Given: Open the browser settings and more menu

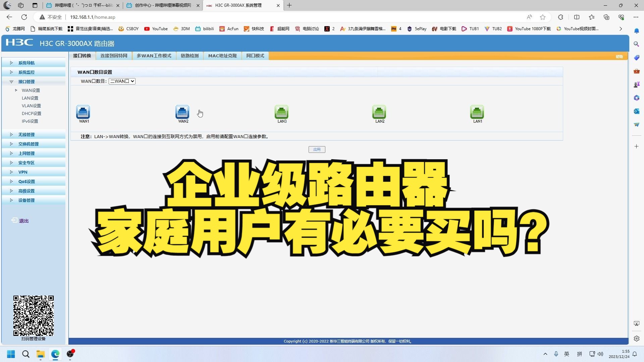Looking at the screenshot, I should click(636, 17).
